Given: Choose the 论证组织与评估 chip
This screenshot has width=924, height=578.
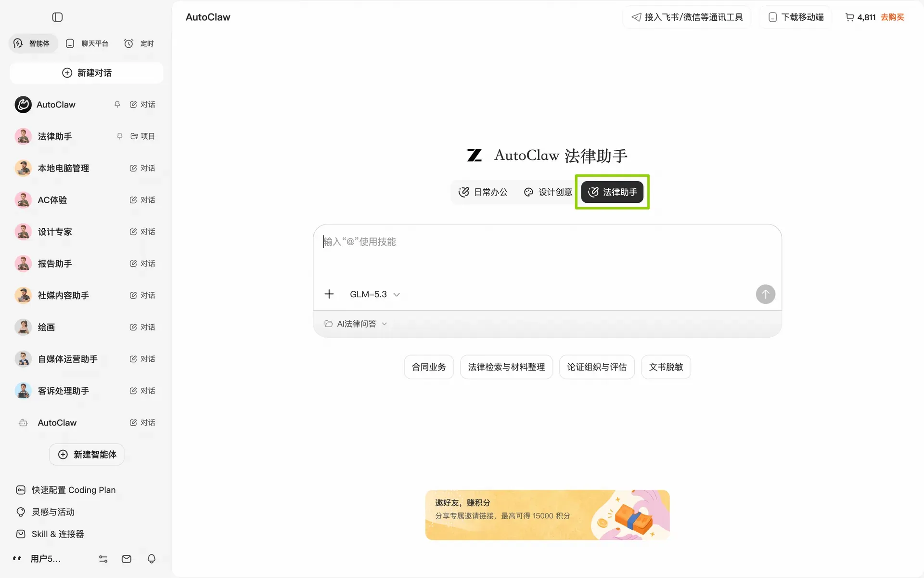Looking at the screenshot, I should click(x=597, y=367).
